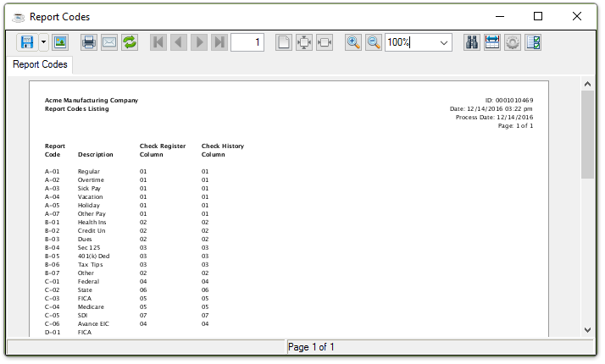Go to the next page arrow
The width and height of the screenshot is (605, 364).
coord(199,42)
